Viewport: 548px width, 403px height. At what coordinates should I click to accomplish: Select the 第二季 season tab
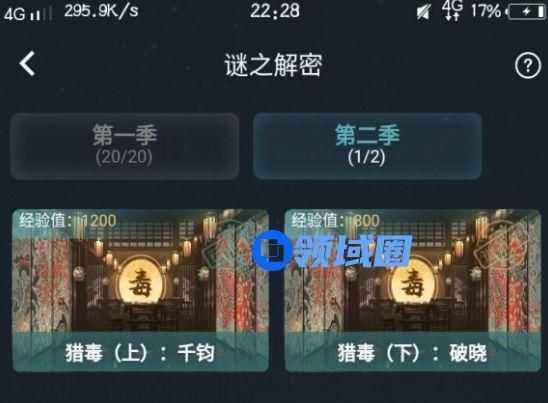367,146
